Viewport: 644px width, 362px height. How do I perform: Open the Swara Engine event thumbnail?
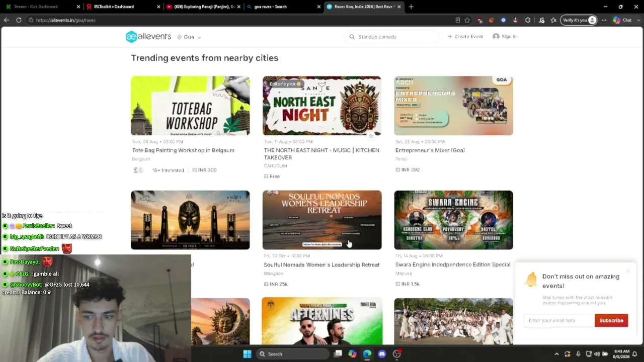click(453, 220)
